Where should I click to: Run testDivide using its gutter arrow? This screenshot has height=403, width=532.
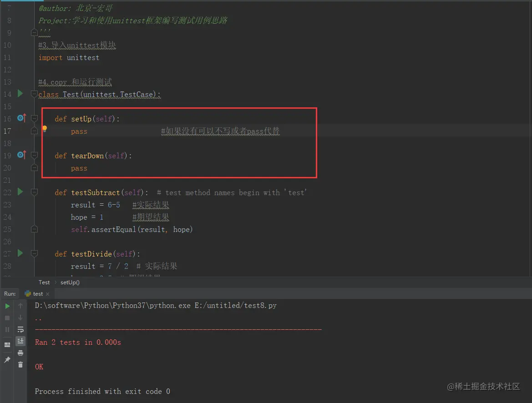[20, 253]
